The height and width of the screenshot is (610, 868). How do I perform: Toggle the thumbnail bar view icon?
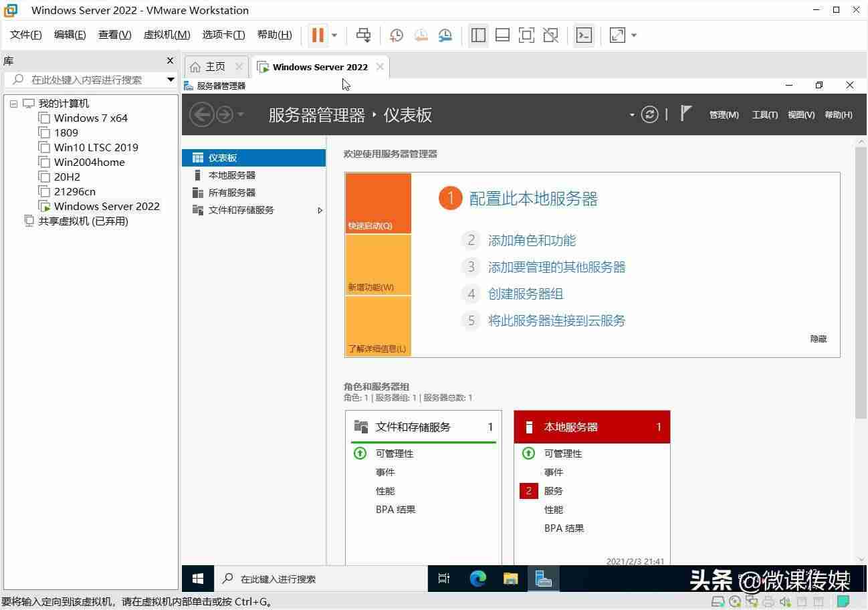click(502, 35)
